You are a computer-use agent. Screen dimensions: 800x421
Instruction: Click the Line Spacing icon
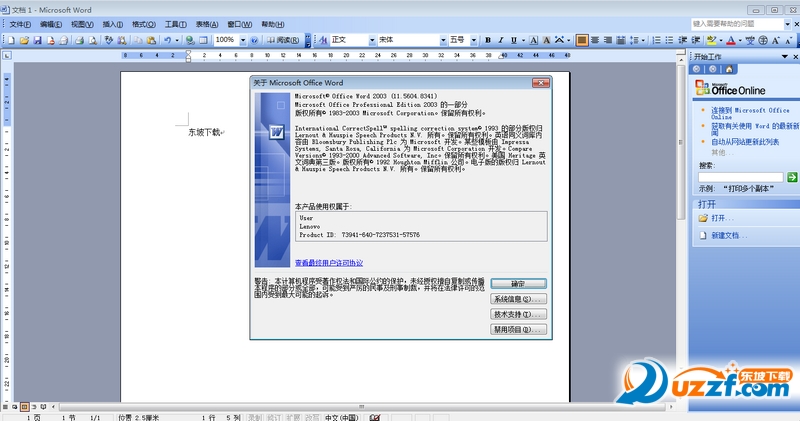point(634,40)
